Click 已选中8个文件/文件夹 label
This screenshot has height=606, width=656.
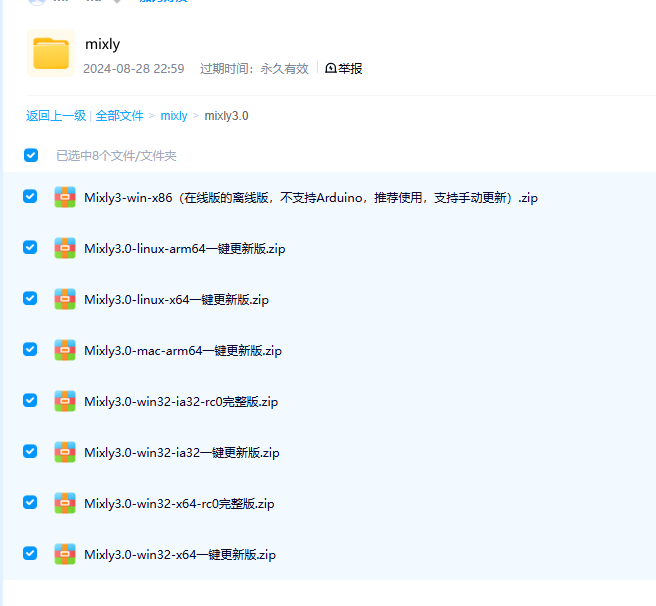coord(116,156)
